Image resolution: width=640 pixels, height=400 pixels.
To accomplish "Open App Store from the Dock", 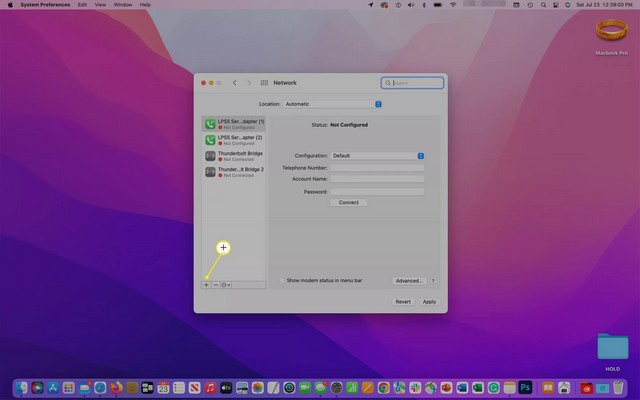I will tap(53, 387).
